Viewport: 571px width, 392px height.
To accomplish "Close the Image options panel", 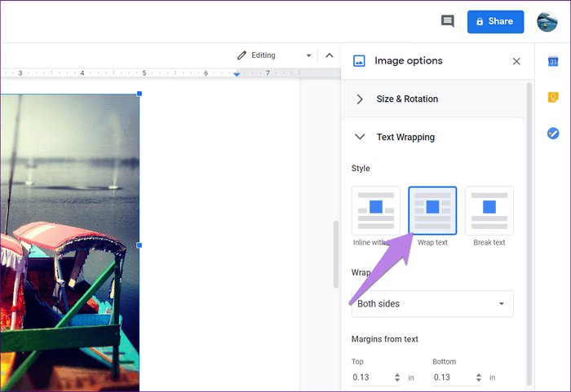I will [516, 61].
